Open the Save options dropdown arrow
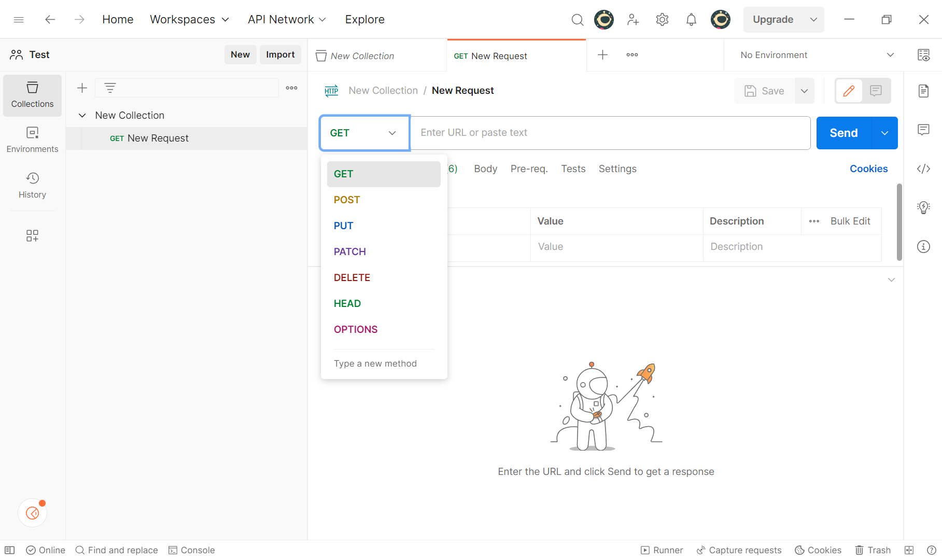942x560 pixels. point(804,91)
